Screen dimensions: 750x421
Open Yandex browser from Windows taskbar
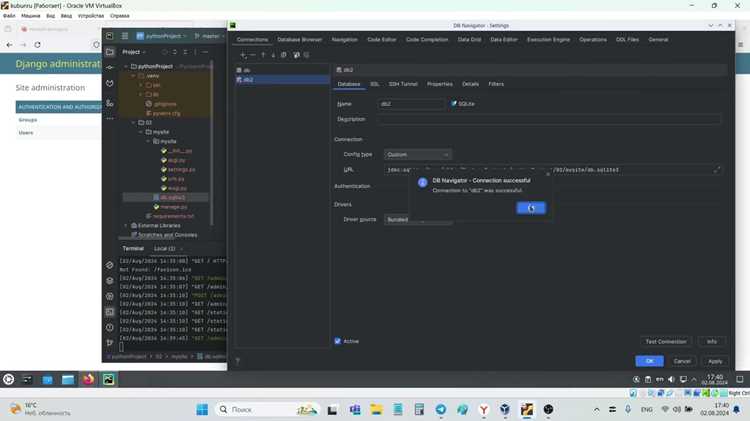[484, 410]
